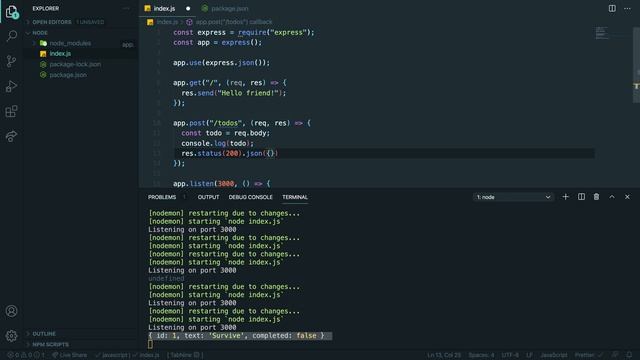640x360 pixels.
Task: Select language mode JavaScript in status bar
Action: coord(554,355)
